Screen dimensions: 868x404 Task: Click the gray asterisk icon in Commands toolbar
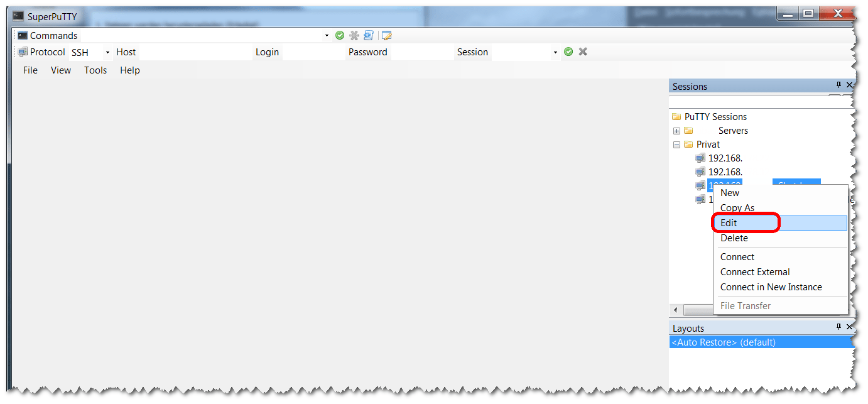pyautogui.click(x=354, y=36)
